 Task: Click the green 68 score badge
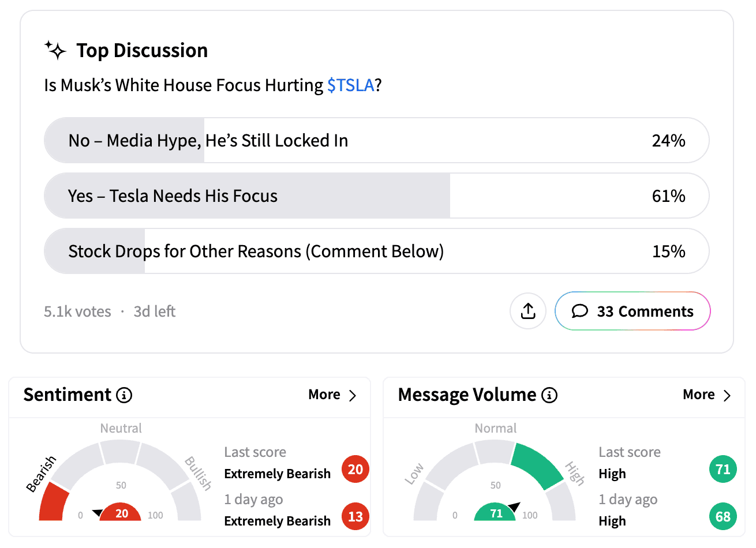coord(723,516)
